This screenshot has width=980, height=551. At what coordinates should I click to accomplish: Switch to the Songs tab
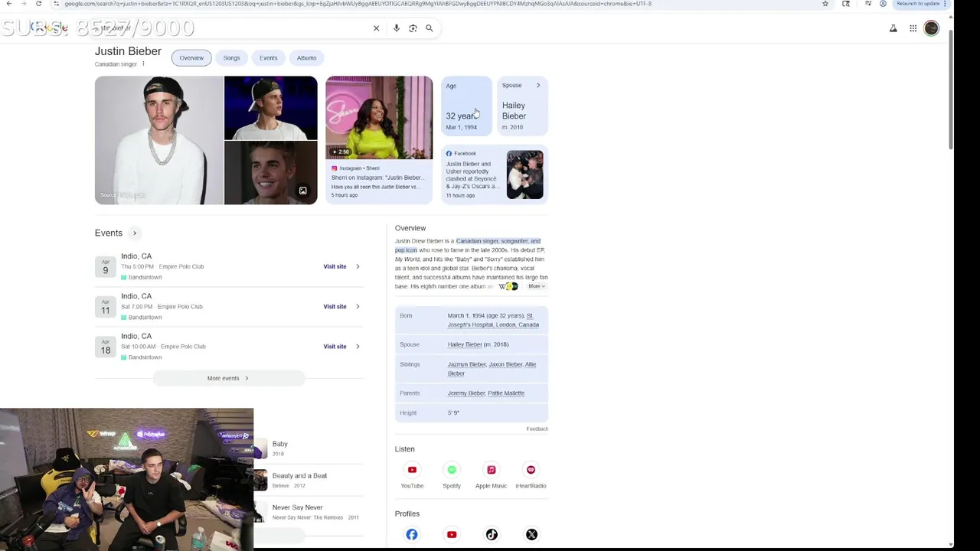tap(231, 58)
